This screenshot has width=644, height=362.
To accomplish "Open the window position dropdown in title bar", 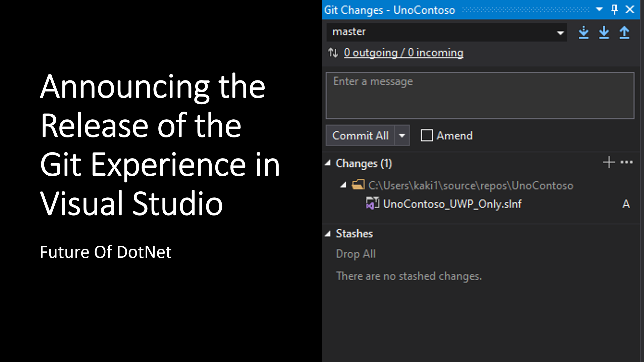I will click(599, 9).
